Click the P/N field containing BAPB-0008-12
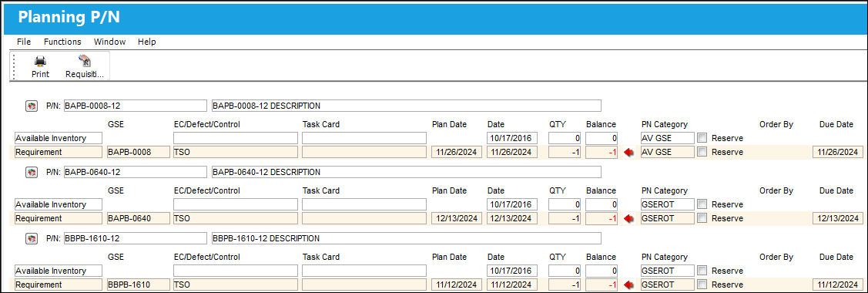The width and height of the screenshot is (868, 293). pyautogui.click(x=135, y=106)
